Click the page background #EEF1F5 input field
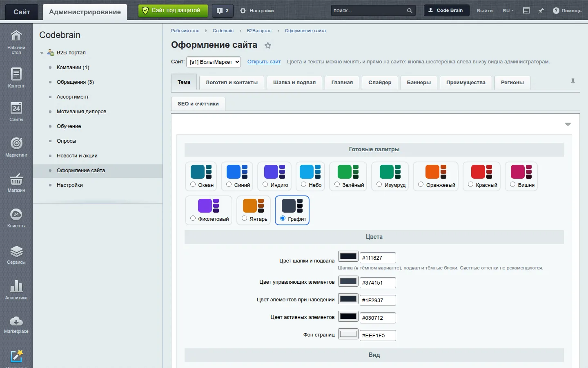 pyautogui.click(x=378, y=335)
